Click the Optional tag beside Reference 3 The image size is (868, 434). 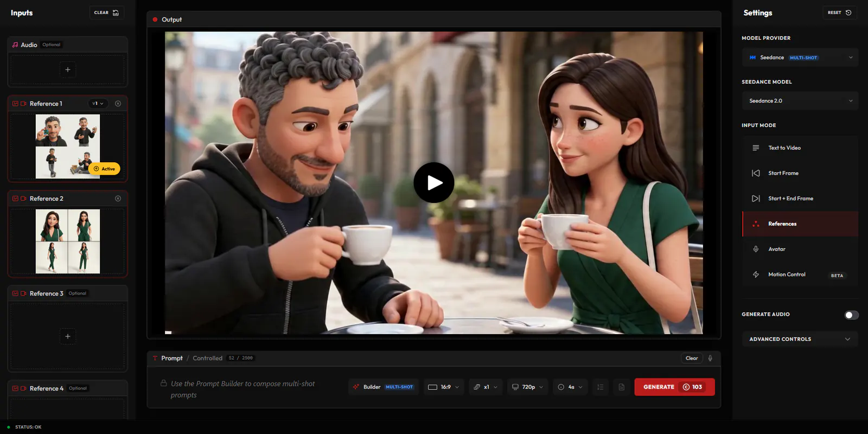pyautogui.click(x=78, y=293)
